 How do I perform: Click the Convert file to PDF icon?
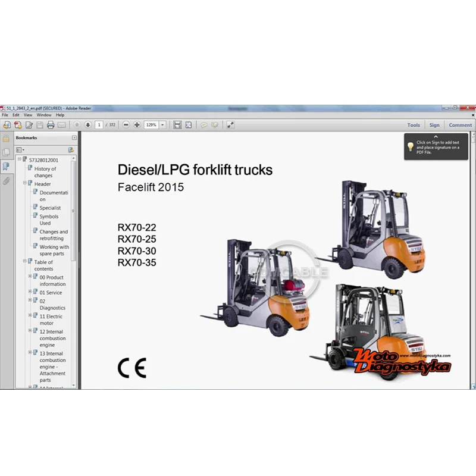(x=18, y=125)
